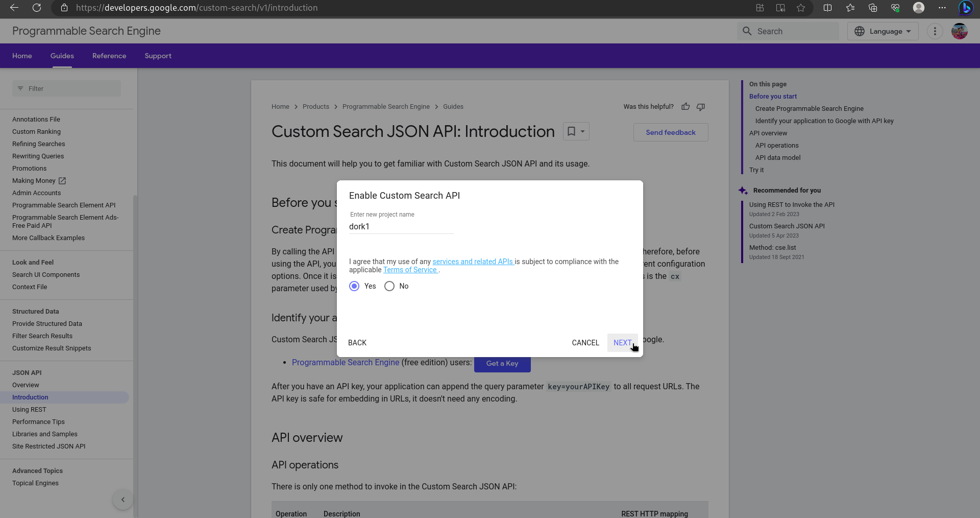Image resolution: width=980 pixels, height=518 pixels.
Task: Click thumbs up helpful icon
Action: (685, 107)
